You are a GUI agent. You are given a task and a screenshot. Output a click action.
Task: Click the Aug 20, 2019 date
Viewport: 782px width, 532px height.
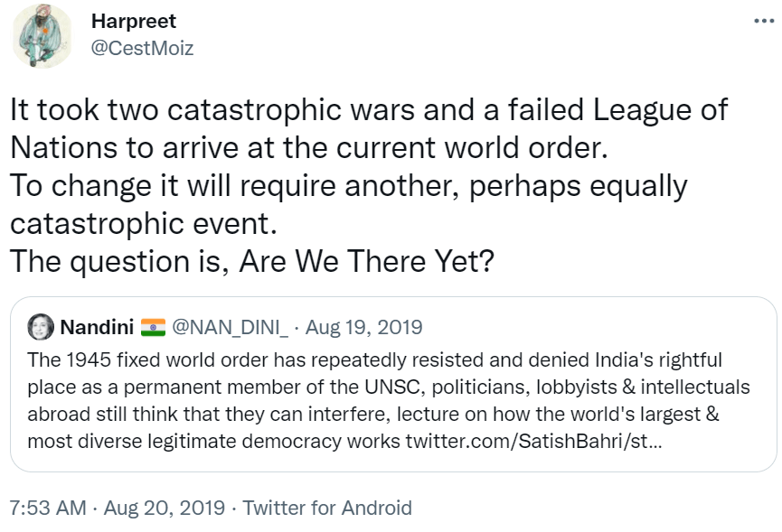164,508
